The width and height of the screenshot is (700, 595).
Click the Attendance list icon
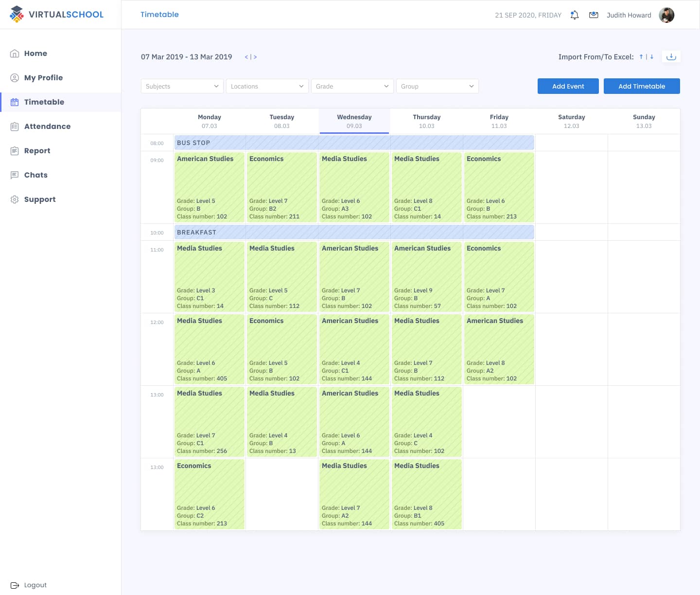(x=15, y=126)
